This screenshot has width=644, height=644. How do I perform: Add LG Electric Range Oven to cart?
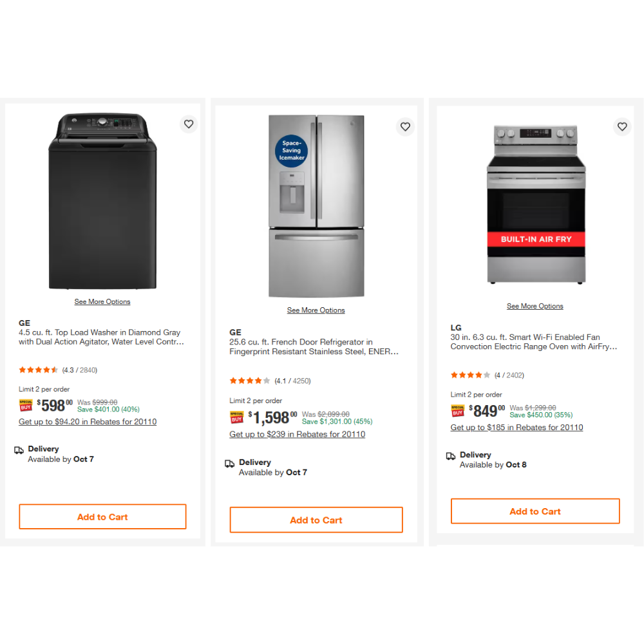[535, 511]
